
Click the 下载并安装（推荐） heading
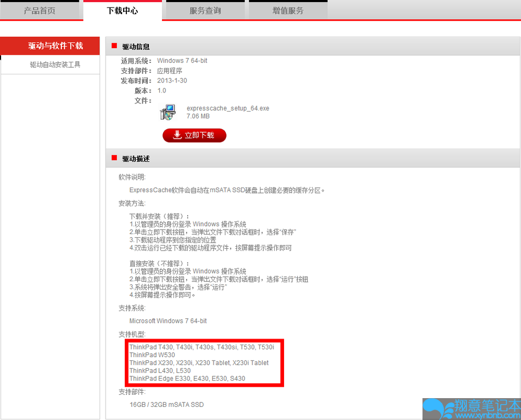tap(159, 217)
